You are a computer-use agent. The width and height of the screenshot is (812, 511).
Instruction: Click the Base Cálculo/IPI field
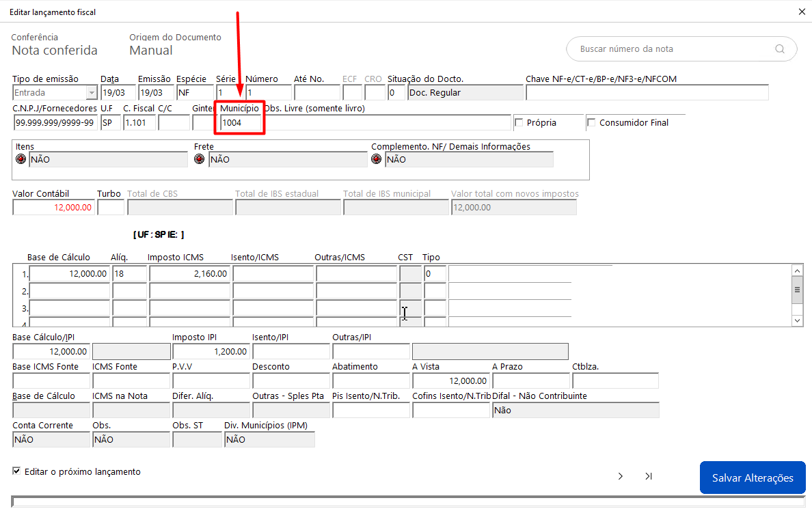[51, 352]
